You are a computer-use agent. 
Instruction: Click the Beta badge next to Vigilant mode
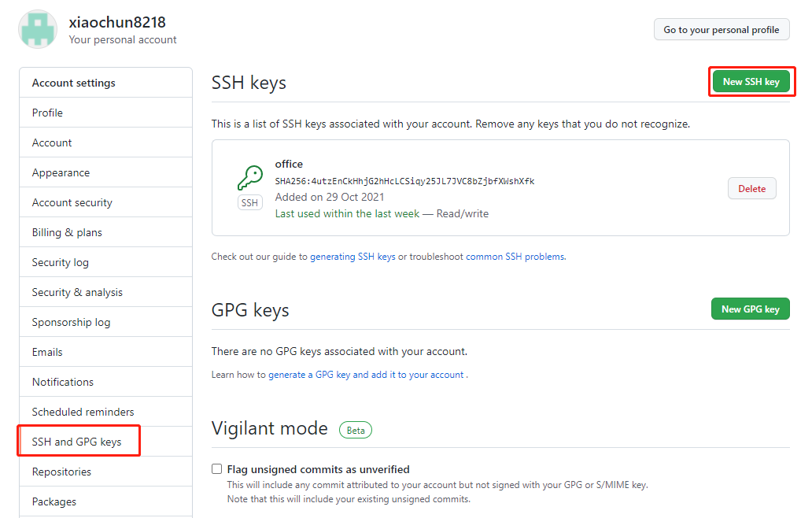coord(356,431)
